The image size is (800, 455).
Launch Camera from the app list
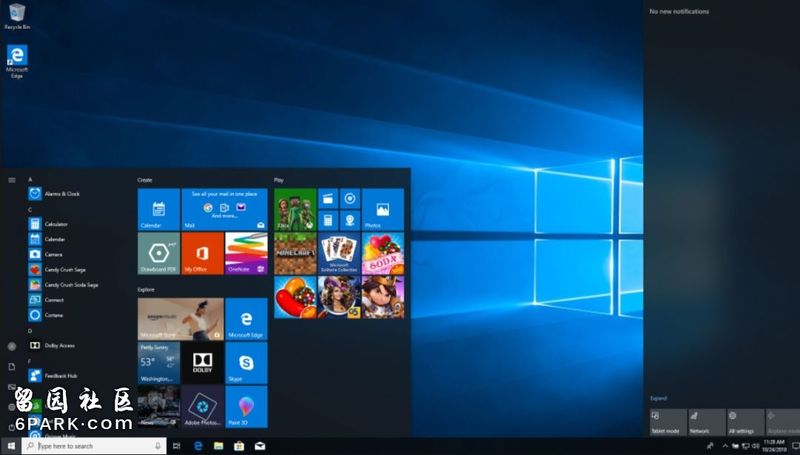tap(46, 254)
